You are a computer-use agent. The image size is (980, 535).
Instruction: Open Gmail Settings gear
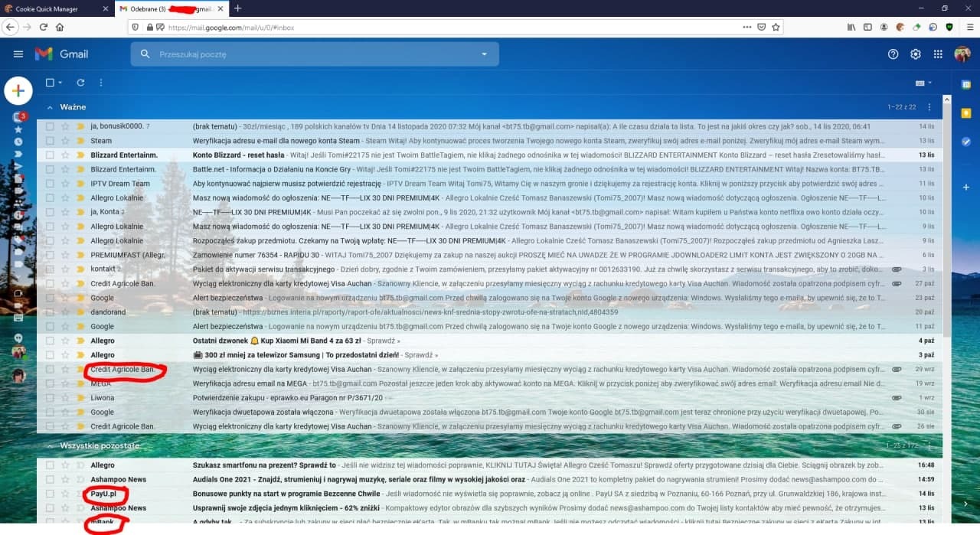(916, 54)
